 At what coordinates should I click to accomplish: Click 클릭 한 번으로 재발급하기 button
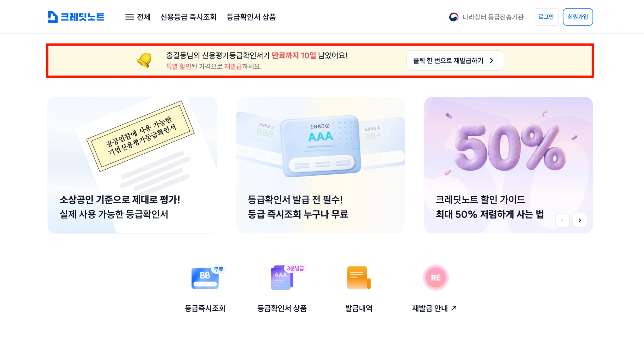pyautogui.click(x=455, y=61)
